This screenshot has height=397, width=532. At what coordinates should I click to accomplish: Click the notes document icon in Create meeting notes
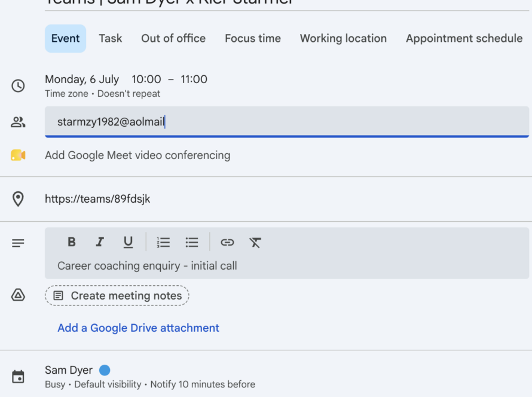[59, 295]
